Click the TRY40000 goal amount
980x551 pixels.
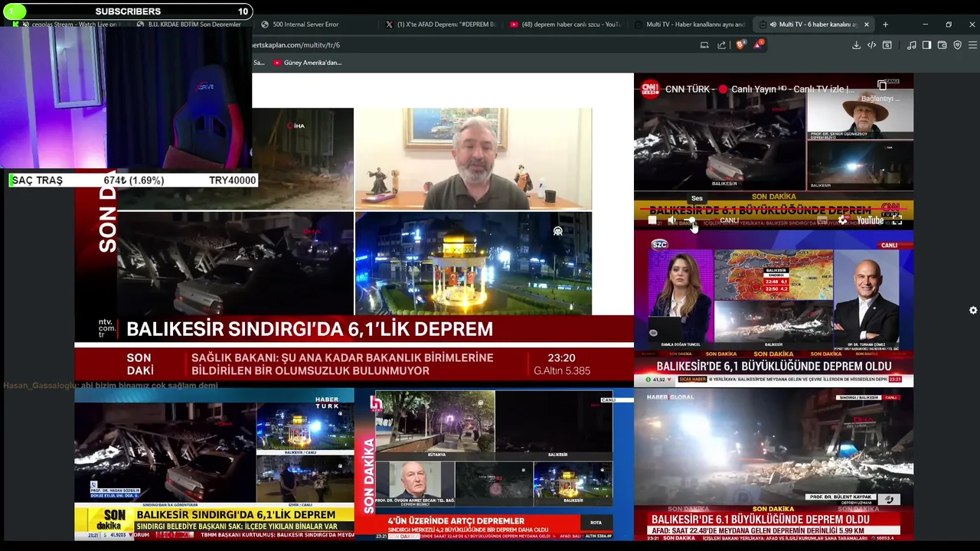click(232, 181)
